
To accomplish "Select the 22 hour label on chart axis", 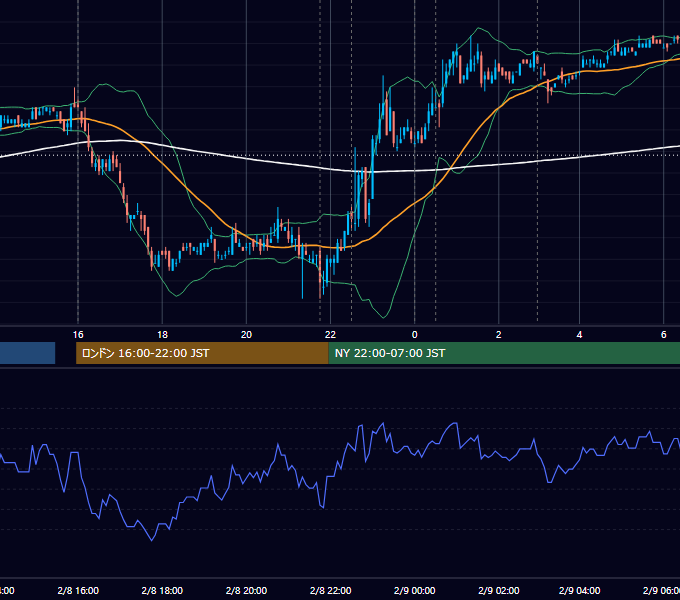I will [x=330, y=335].
